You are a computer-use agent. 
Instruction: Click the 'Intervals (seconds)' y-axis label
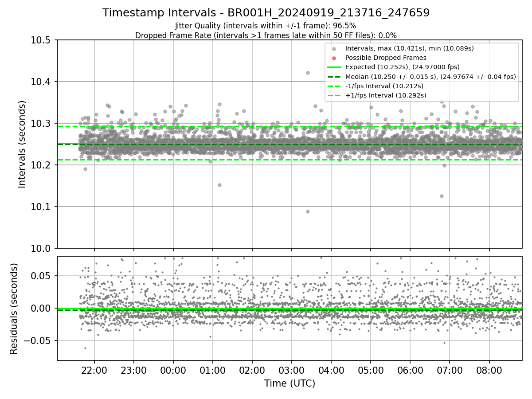point(22,144)
